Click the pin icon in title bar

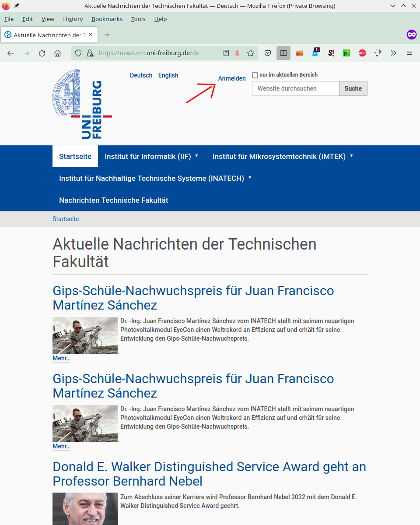tap(17, 6)
